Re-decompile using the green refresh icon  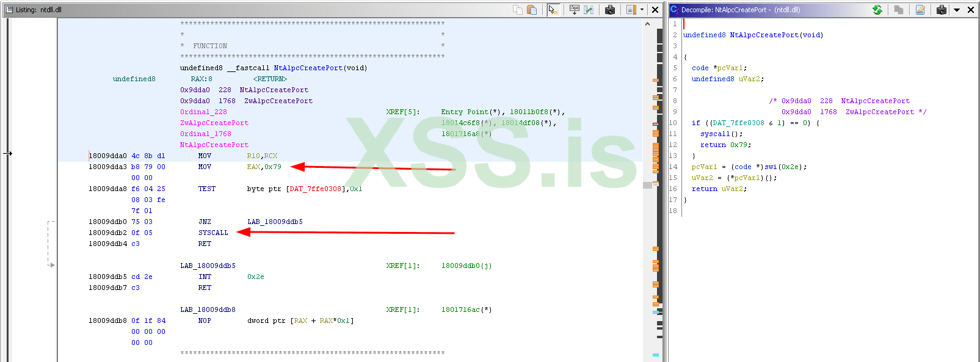(x=877, y=9)
